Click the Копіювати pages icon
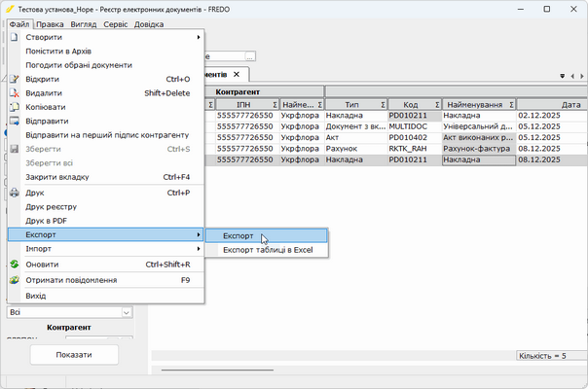 [x=15, y=107]
